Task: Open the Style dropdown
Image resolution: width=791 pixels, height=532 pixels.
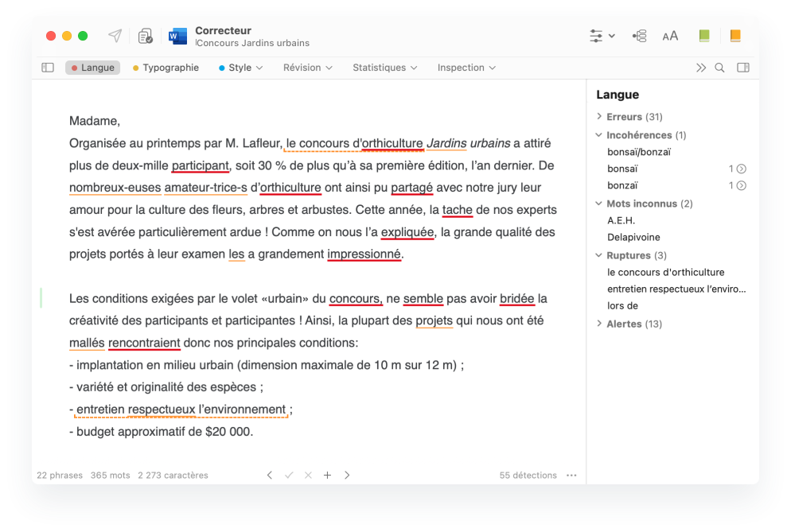Action: pos(240,68)
